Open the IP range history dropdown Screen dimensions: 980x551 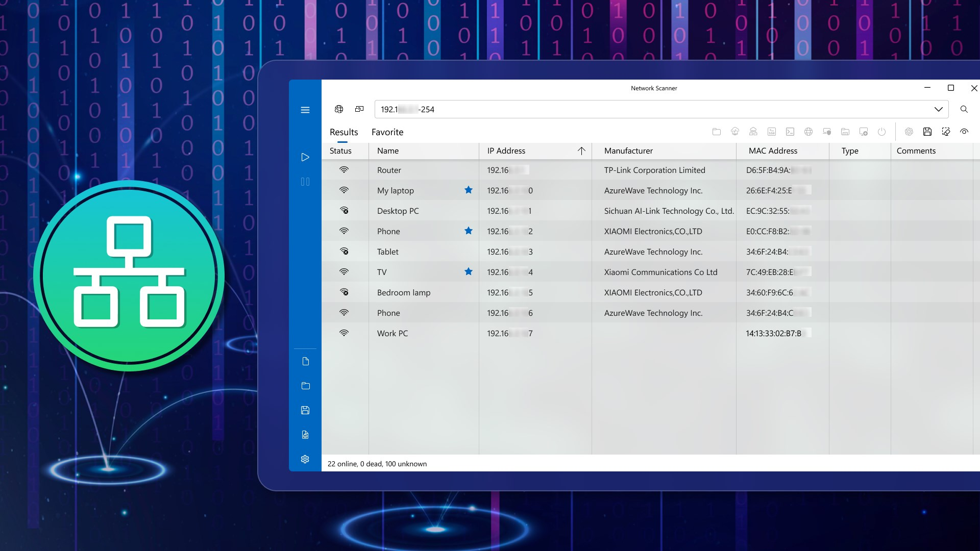pyautogui.click(x=939, y=109)
